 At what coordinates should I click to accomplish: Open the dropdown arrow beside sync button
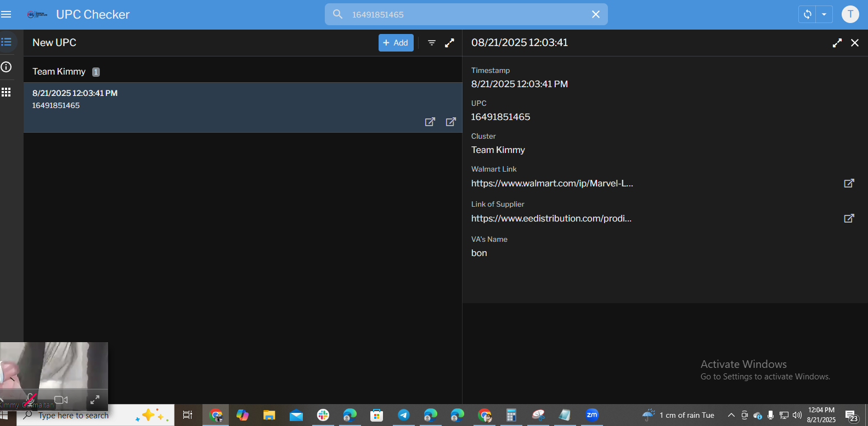tap(824, 14)
